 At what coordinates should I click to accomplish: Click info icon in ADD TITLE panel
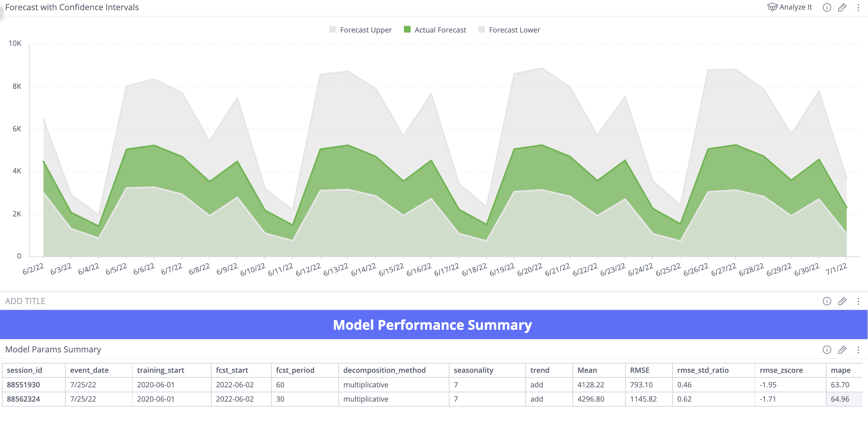(826, 301)
